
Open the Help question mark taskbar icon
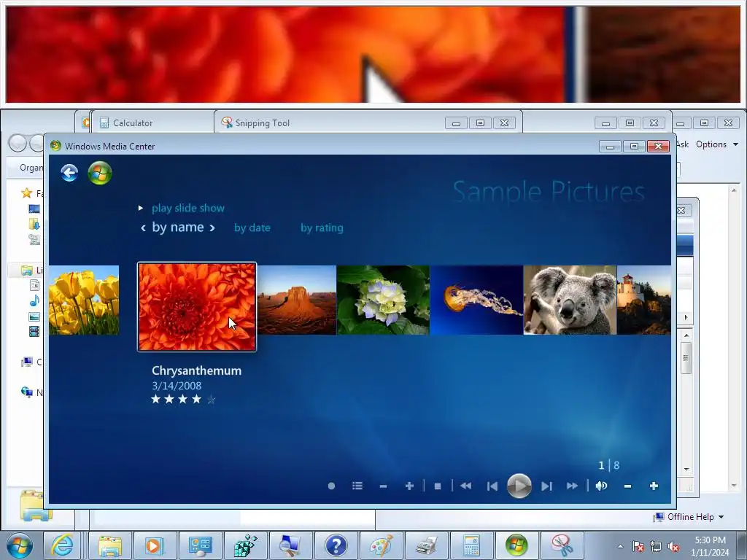pos(336,545)
